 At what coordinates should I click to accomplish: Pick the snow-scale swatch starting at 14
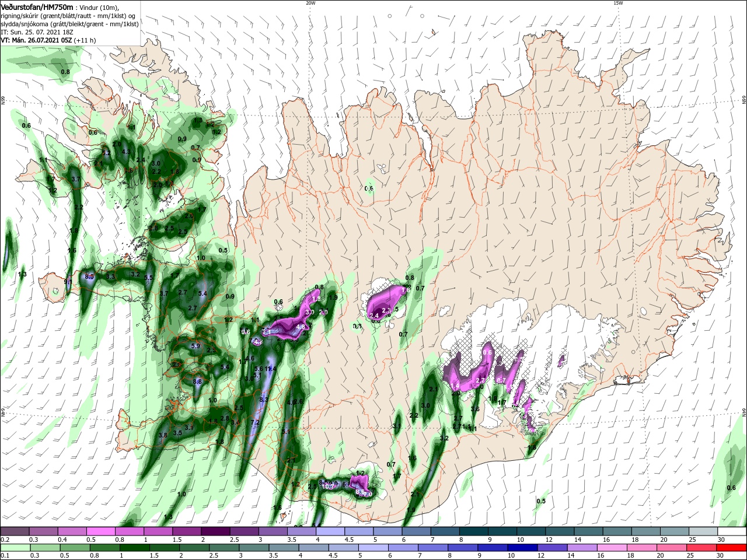587,531
